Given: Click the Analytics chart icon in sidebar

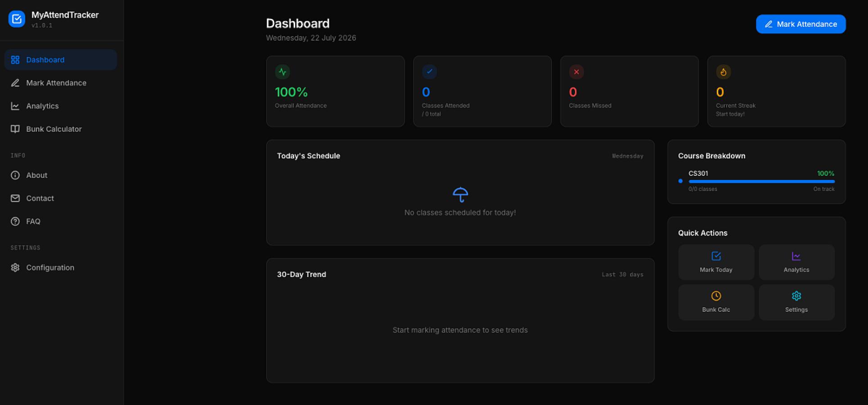Looking at the screenshot, I should 15,106.
